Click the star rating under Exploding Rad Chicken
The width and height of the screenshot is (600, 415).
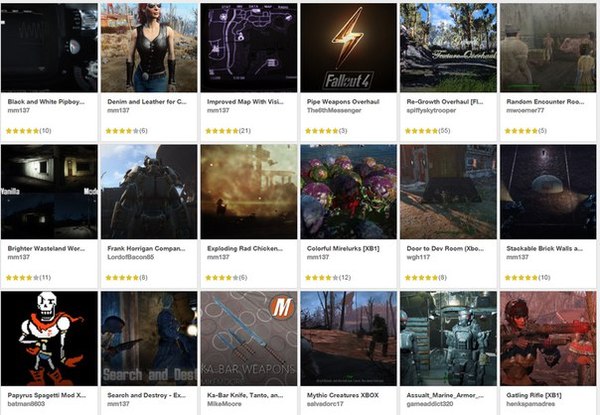pyautogui.click(x=222, y=278)
